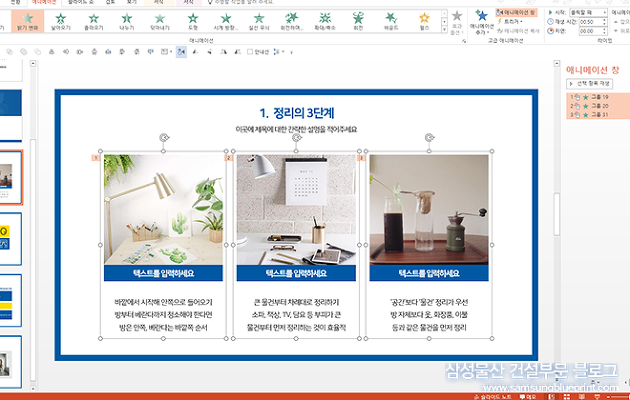Apply the 확대/축소 (Zoom) animation effect
Screen dimensions: 630x400
click(x=325, y=21)
